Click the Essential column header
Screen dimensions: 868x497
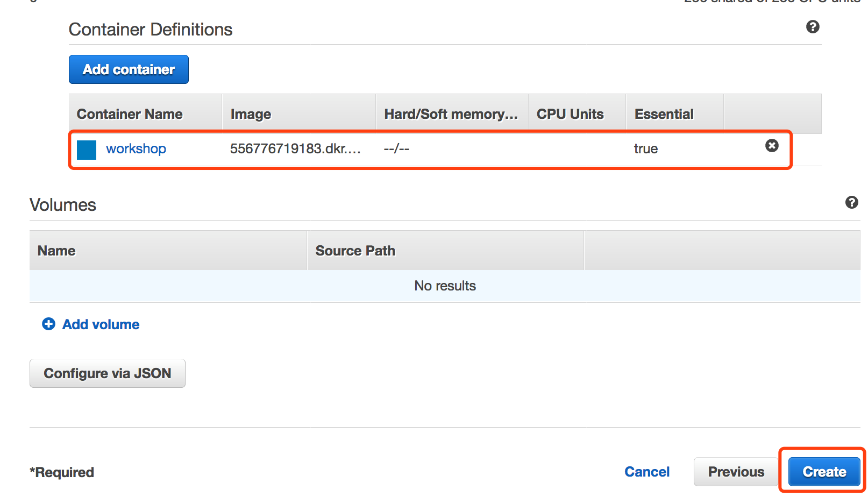(664, 114)
